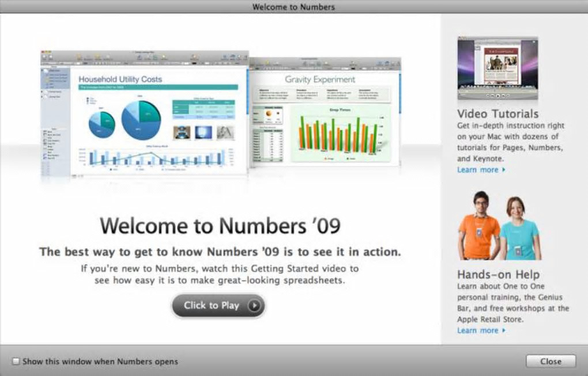The height and width of the screenshot is (376, 588).
Task: Click the Close button
Action: tap(551, 362)
